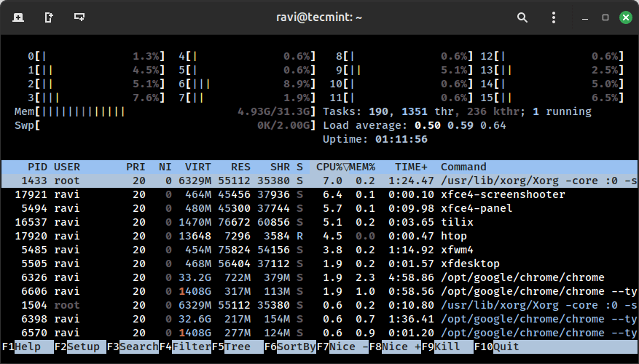Open the terminal search magnifier icon
This screenshot has height=364, width=639.
point(522,17)
